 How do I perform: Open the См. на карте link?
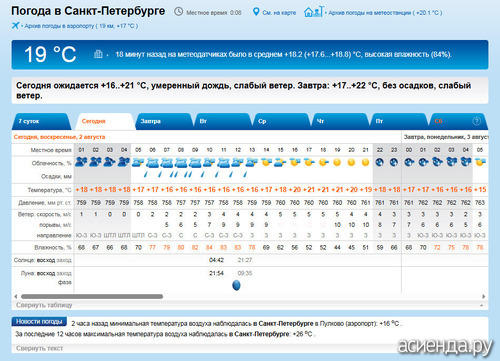[x=279, y=13]
